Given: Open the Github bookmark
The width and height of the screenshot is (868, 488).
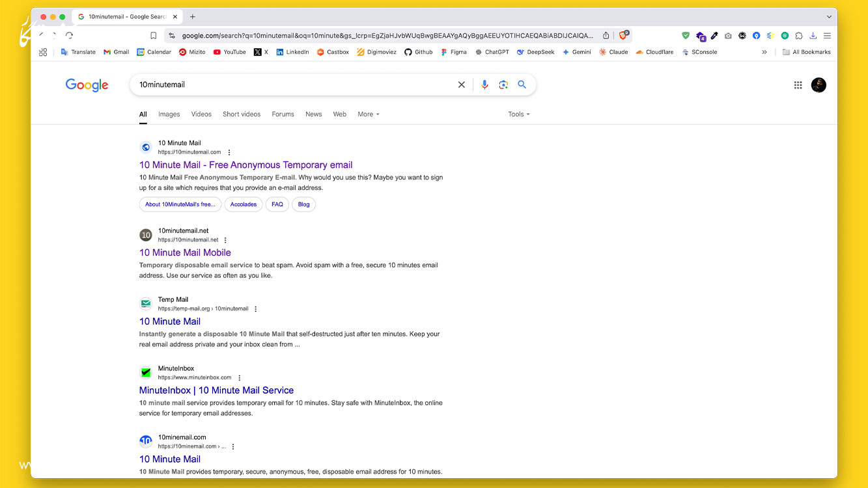Looking at the screenshot, I should tap(418, 52).
